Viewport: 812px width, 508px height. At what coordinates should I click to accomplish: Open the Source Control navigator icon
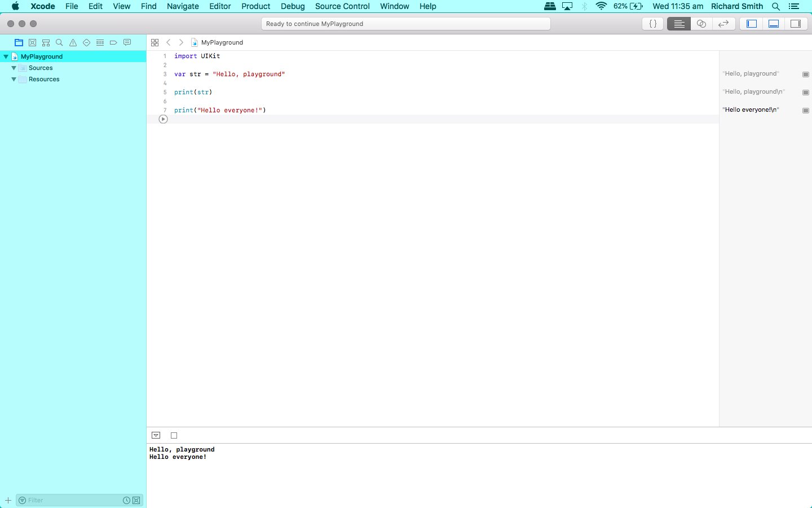pyautogui.click(x=32, y=42)
